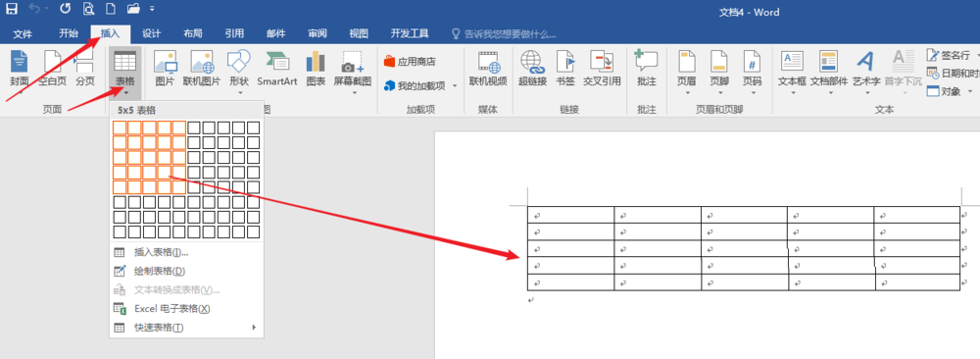Image resolution: width=980 pixels, height=359 pixels.
Task: Open the 文件 tab
Action: click(24, 33)
